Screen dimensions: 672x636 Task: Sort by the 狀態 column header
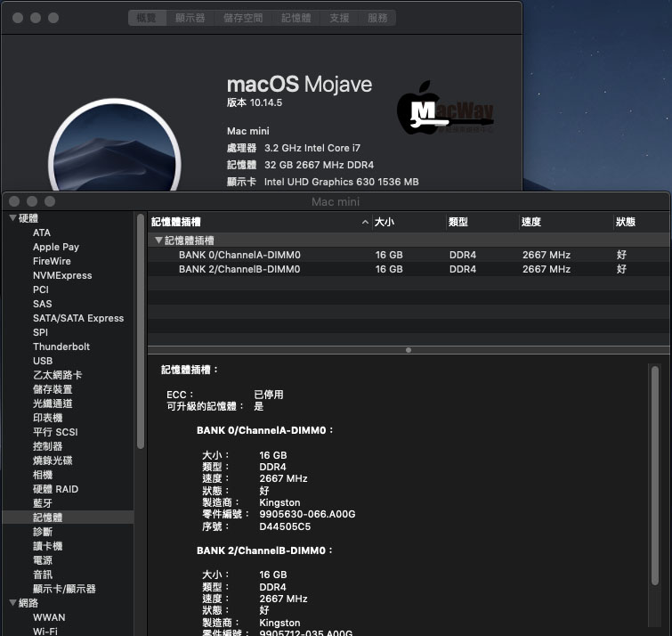641,222
